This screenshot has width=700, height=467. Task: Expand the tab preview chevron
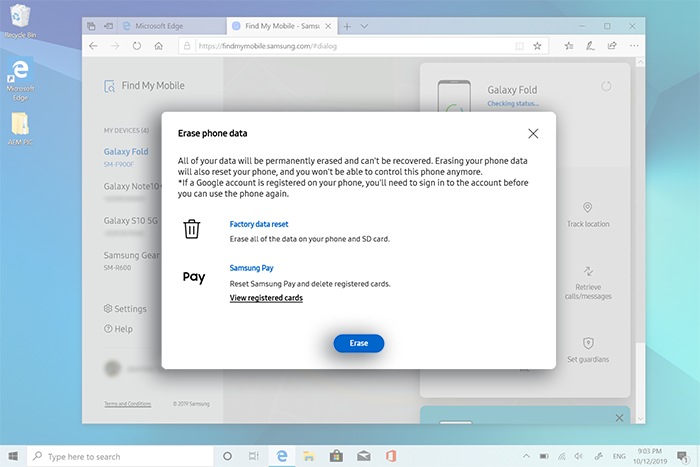tap(364, 26)
